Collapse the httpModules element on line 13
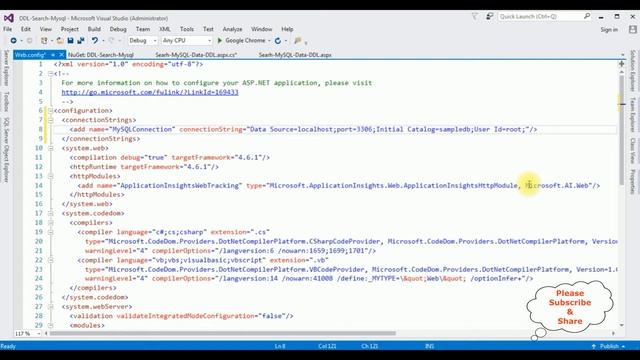640x360 pixels. 50,176
